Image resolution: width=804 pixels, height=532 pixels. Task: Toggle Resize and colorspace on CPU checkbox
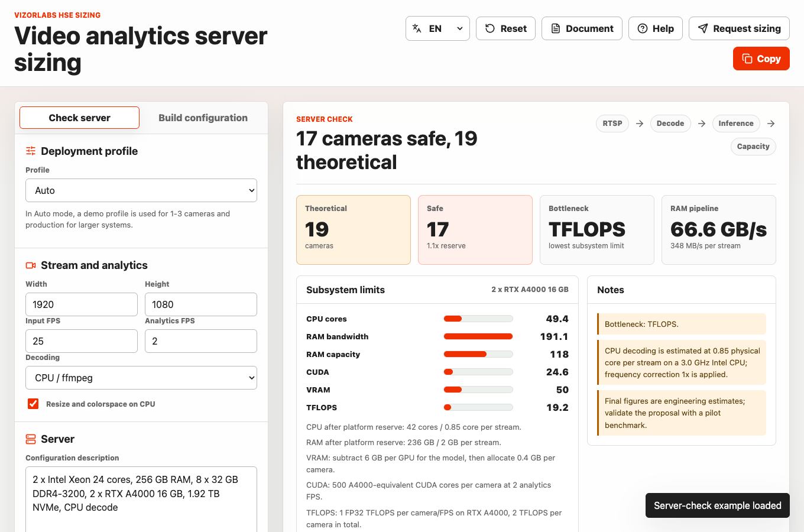point(33,404)
